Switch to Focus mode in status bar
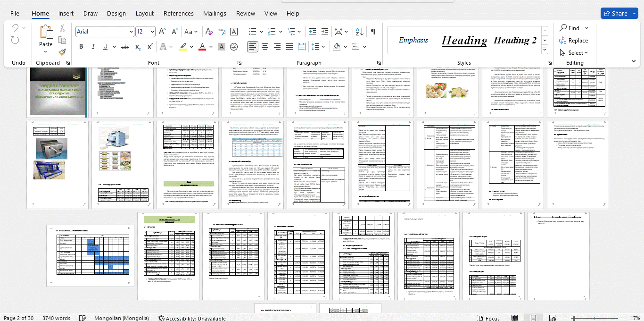The height and width of the screenshot is (321, 644). pyautogui.click(x=488, y=318)
